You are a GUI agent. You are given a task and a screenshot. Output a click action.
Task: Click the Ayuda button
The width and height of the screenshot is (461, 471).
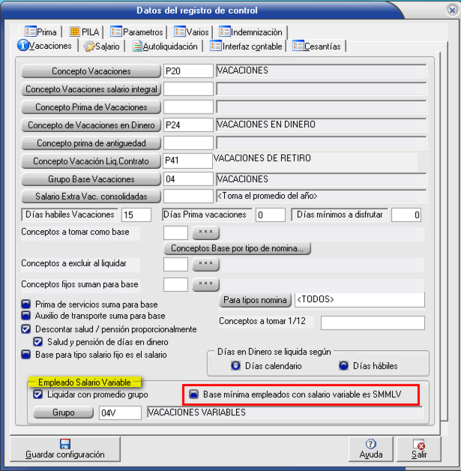coord(371,449)
